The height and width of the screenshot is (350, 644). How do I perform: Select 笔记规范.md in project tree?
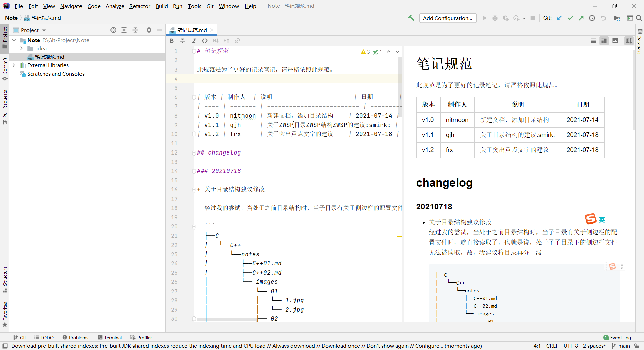point(49,57)
